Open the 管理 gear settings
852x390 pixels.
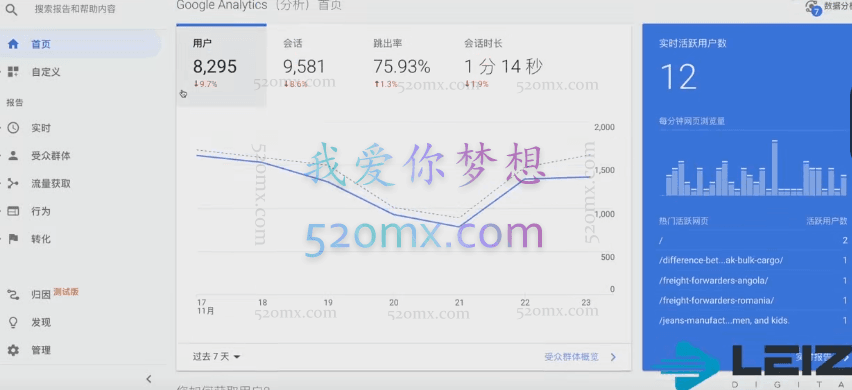coord(13,350)
